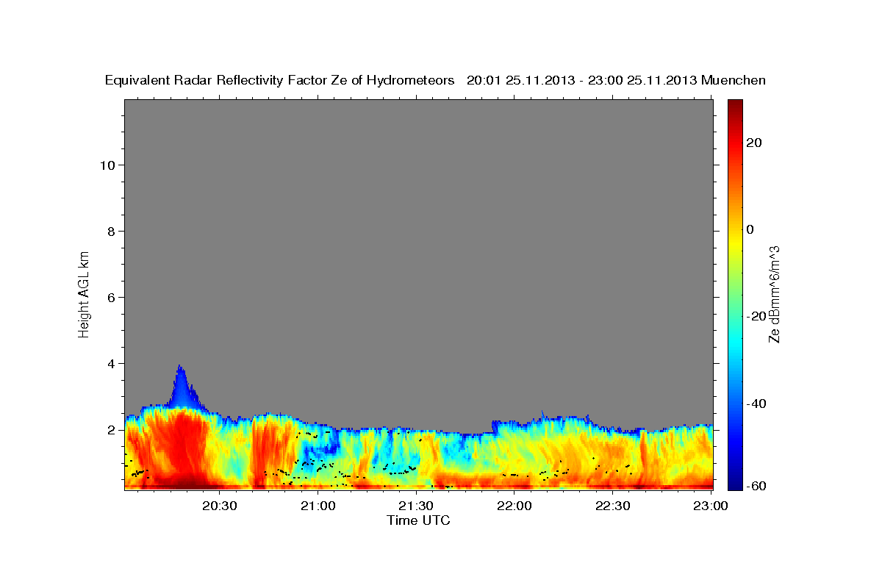The image size is (882, 588).
Task: Click the height tick label 2
Action: click(112, 429)
